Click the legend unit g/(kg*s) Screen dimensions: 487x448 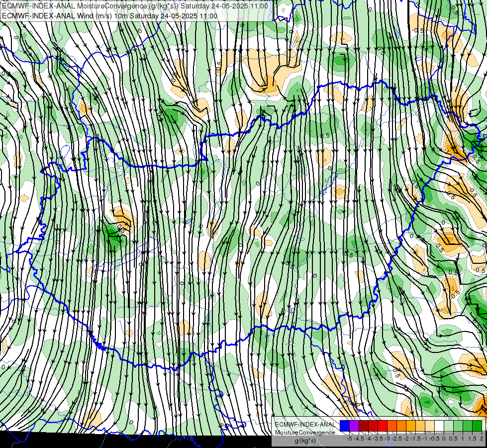[305, 441]
